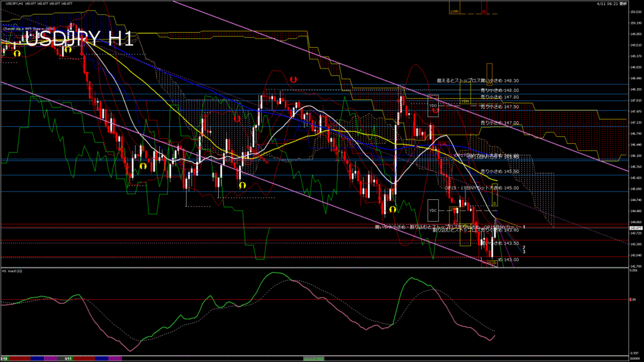The height and width of the screenshot is (362, 644).
Task: Select the yellow arrow marker at far-left top
Action: pyautogui.click(x=17, y=53)
